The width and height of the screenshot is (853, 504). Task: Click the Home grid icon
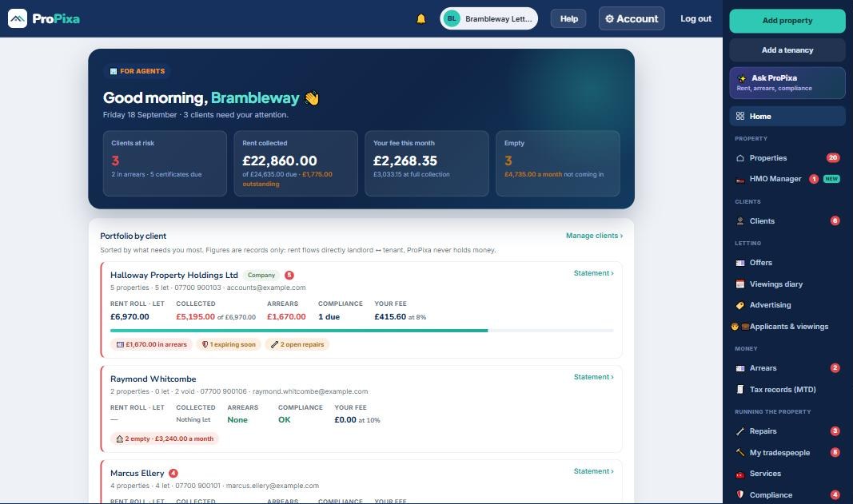[739, 117]
